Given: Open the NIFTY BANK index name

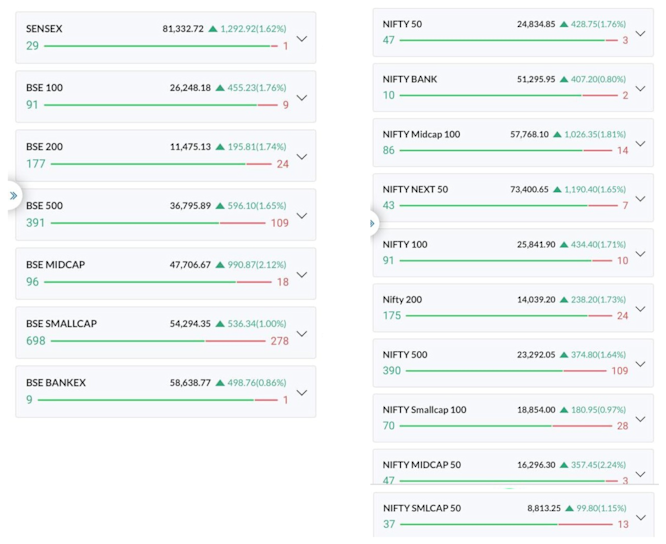Looking at the screenshot, I should (410, 79).
